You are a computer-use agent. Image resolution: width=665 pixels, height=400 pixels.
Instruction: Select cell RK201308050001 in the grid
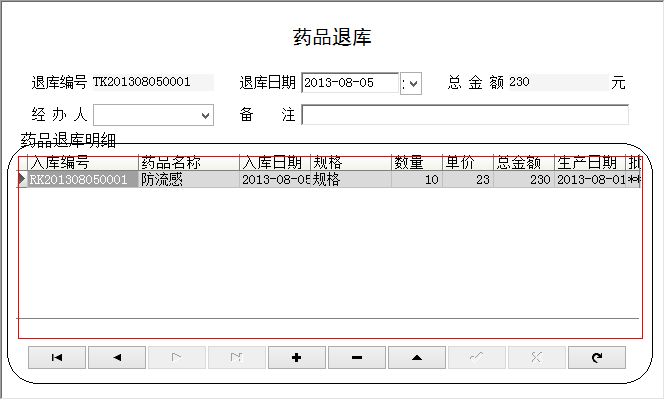coord(83,179)
